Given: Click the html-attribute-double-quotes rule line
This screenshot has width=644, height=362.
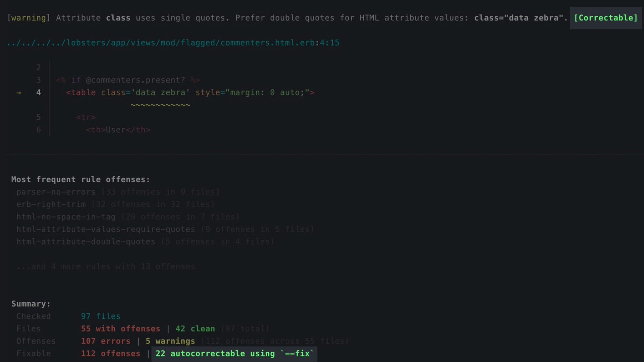Looking at the screenshot, I should pyautogui.click(x=86, y=242).
